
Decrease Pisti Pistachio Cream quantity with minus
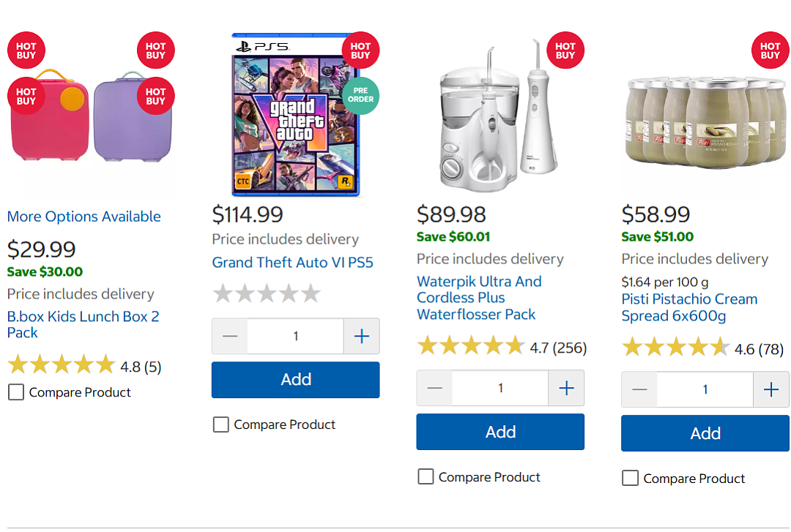click(639, 389)
